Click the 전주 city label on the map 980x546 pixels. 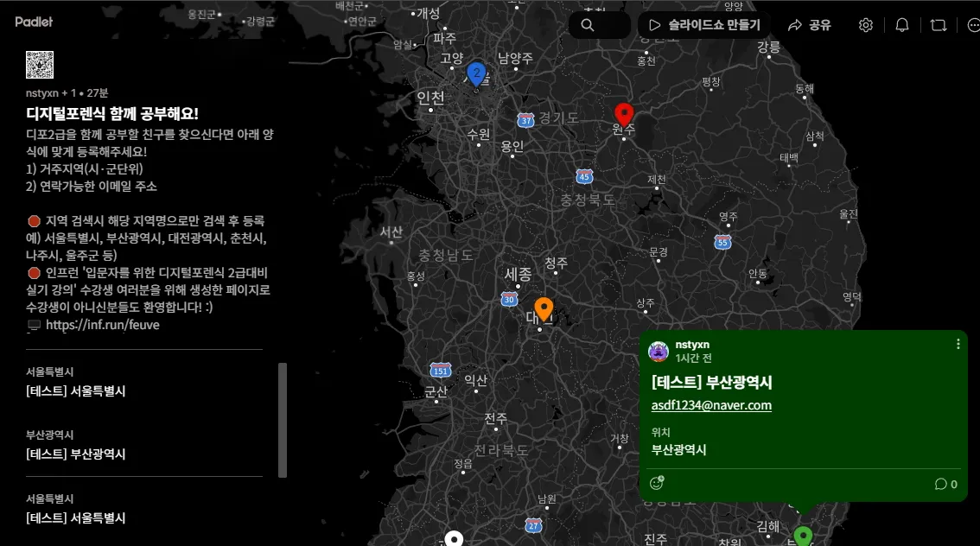(496, 418)
